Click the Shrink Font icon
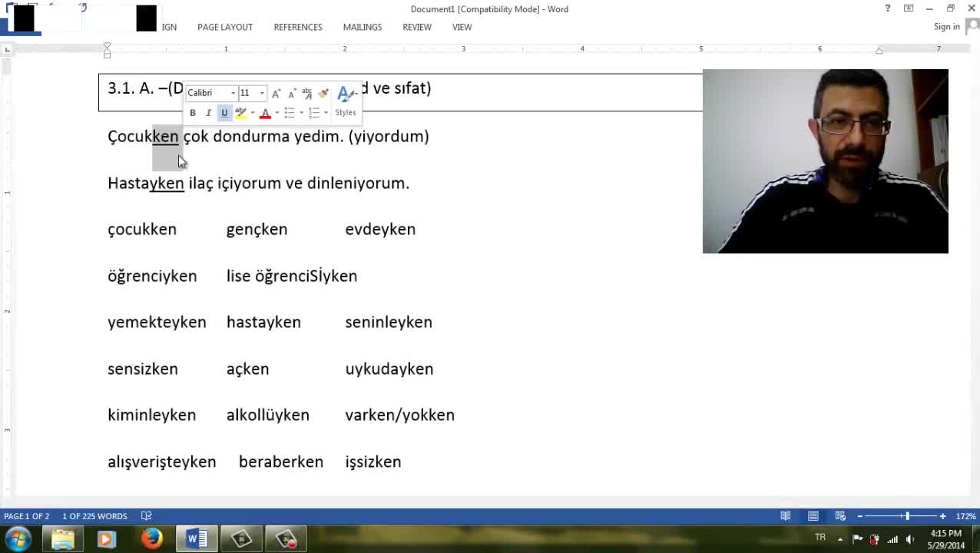Image resolution: width=980 pixels, height=553 pixels. pyautogui.click(x=291, y=93)
